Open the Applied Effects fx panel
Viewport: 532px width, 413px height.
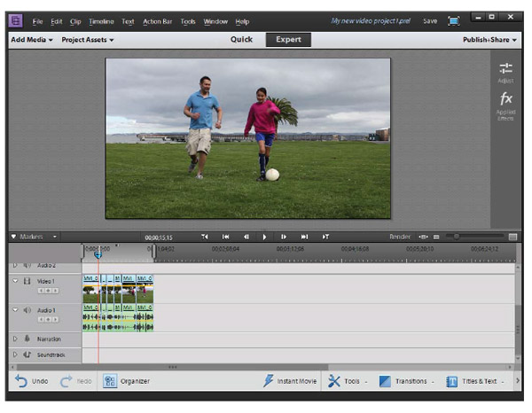505,105
